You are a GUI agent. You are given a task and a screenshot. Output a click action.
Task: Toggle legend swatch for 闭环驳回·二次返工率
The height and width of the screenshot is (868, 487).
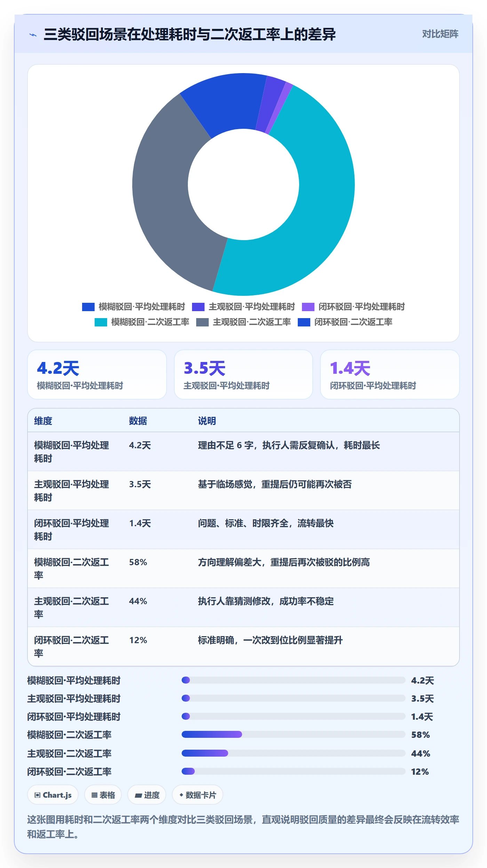(x=304, y=322)
